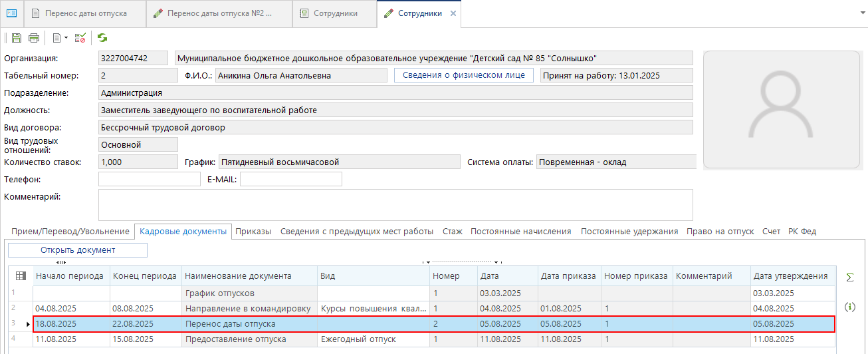The width and height of the screenshot is (868, 354).
Task: Click the Save diskette icon in toolbar
Action: click(17, 38)
